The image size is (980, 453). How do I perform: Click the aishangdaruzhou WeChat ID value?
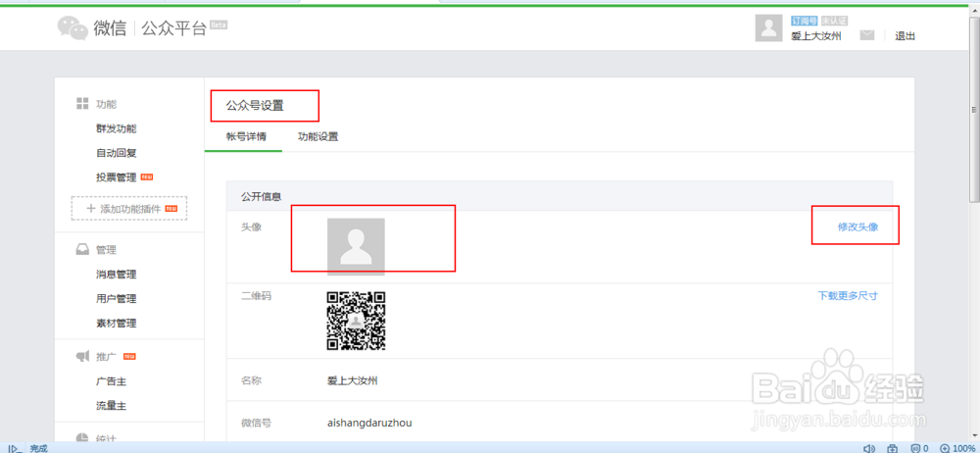(x=369, y=423)
